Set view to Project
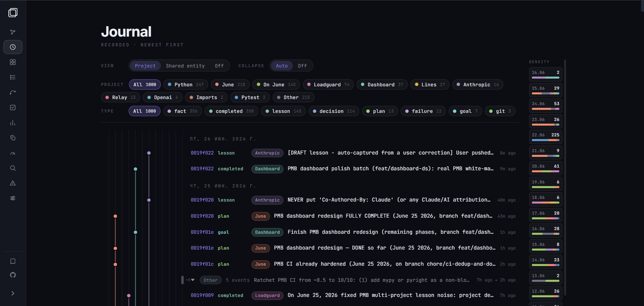Viewport: 644px width, 306px height. click(x=145, y=66)
